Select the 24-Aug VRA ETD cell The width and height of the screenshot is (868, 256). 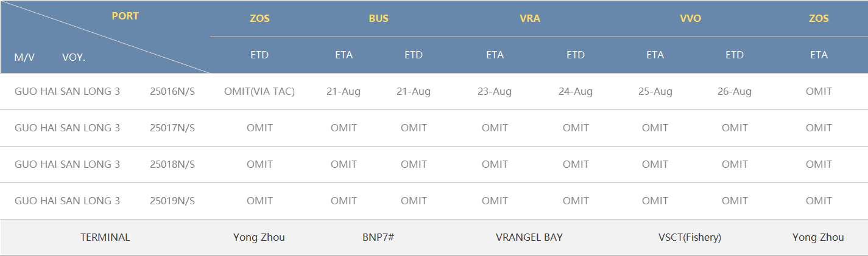point(576,92)
